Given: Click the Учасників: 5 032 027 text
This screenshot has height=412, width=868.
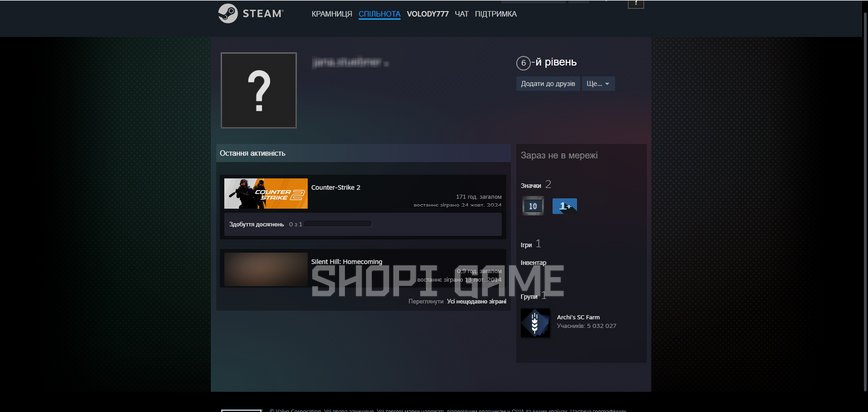Looking at the screenshot, I should 587,327.
